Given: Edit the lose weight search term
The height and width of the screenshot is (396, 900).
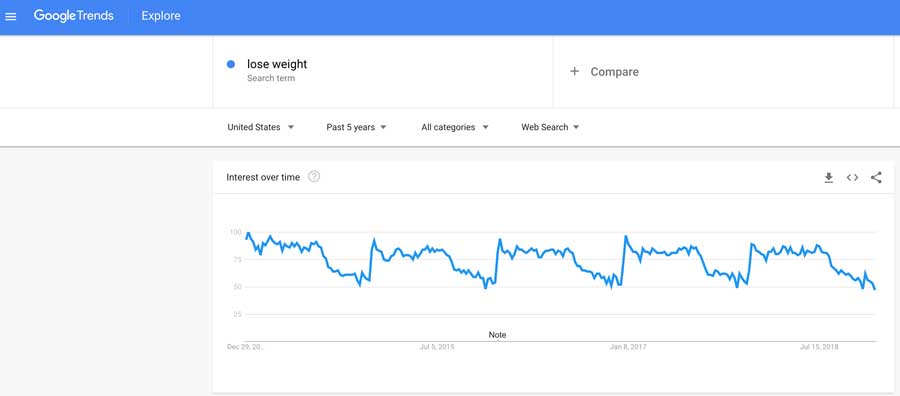Looking at the screenshot, I should pyautogui.click(x=277, y=64).
